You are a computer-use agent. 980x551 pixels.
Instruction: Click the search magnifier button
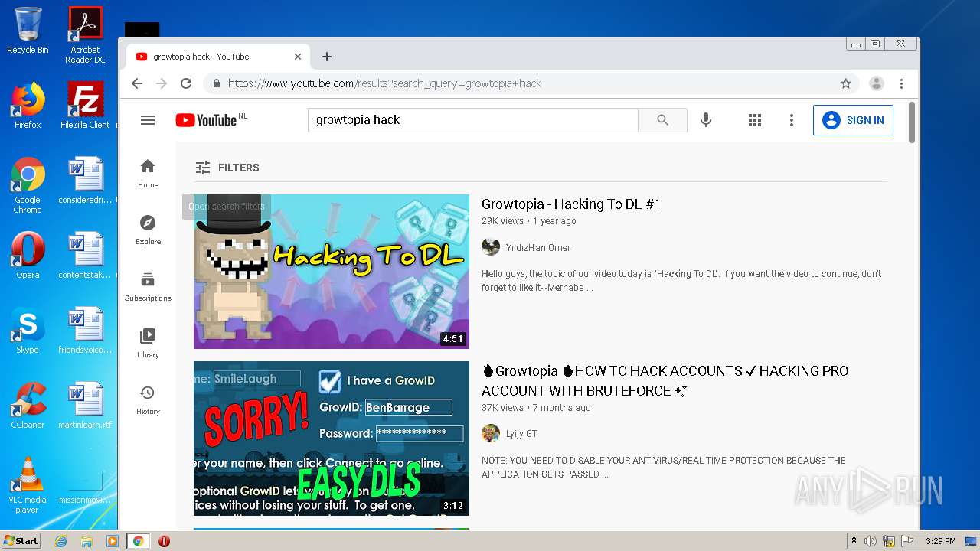(662, 120)
